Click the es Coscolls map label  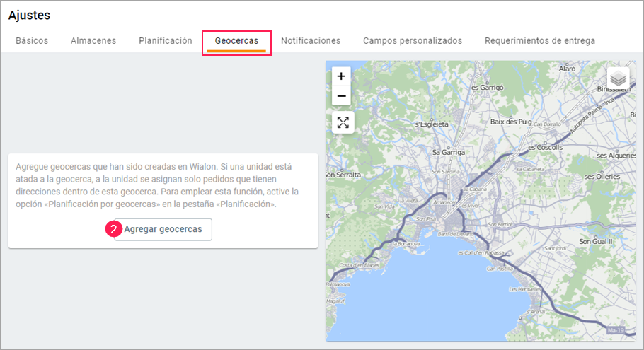(546, 147)
